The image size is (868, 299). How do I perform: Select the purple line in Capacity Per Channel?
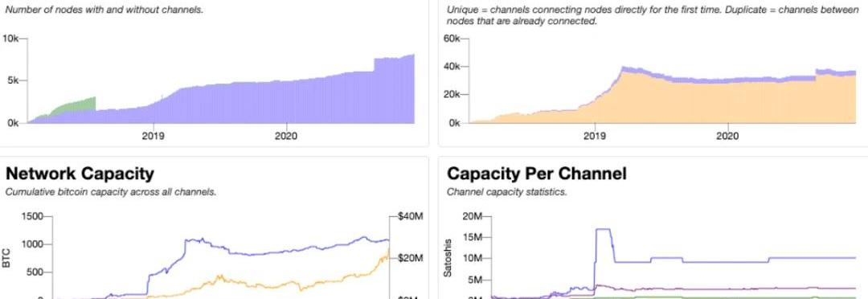coord(719,289)
